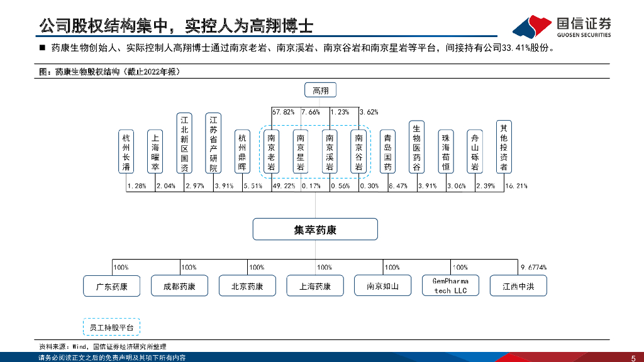Screen dimensions: 644x362
Task: Click the bullet sentence about 33.41% stake
Action: pyautogui.click(x=303, y=48)
